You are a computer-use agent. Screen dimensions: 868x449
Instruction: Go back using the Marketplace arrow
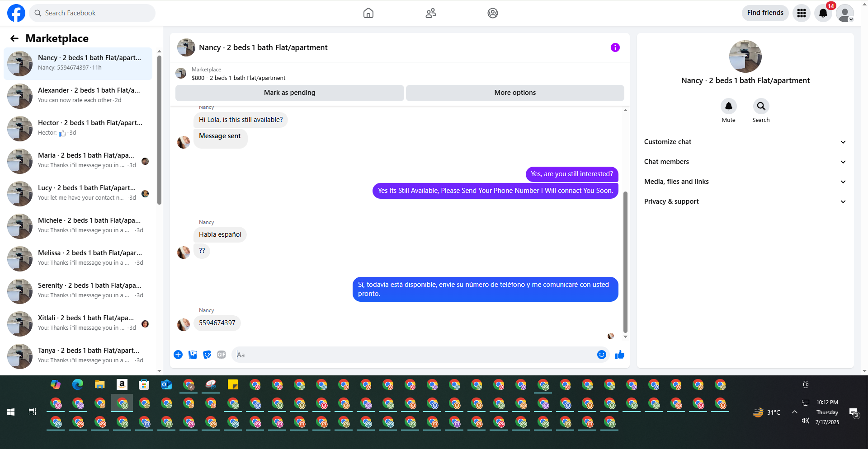(x=14, y=38)
